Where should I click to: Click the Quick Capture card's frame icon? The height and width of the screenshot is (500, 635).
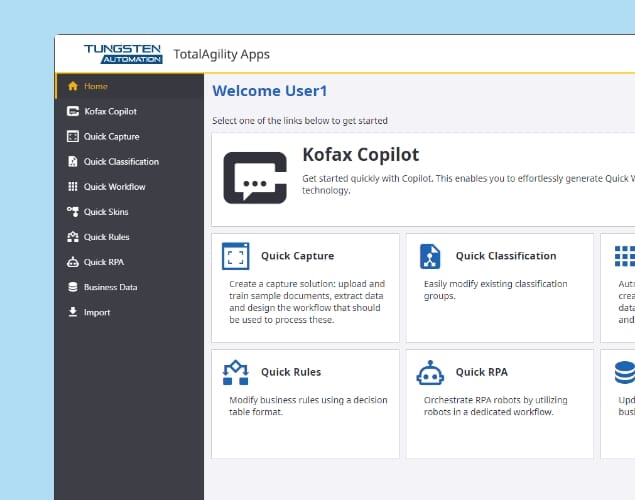[236, 256]
